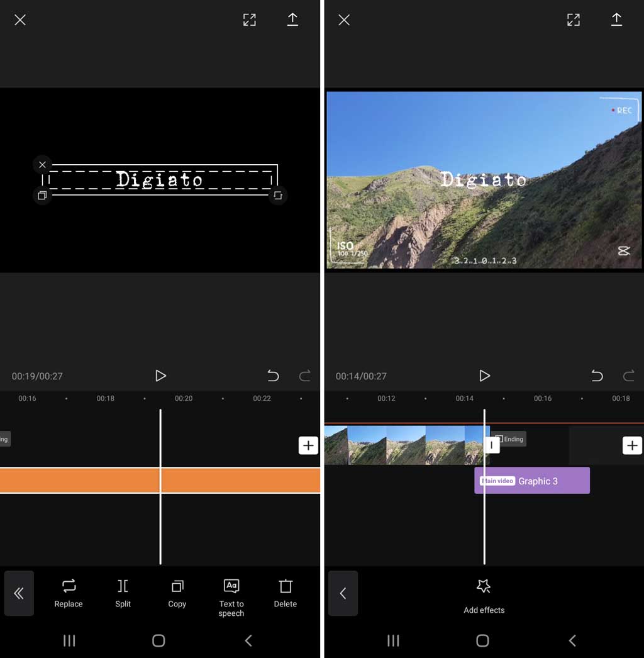Open recent apps in the left screen

(69, 640)
